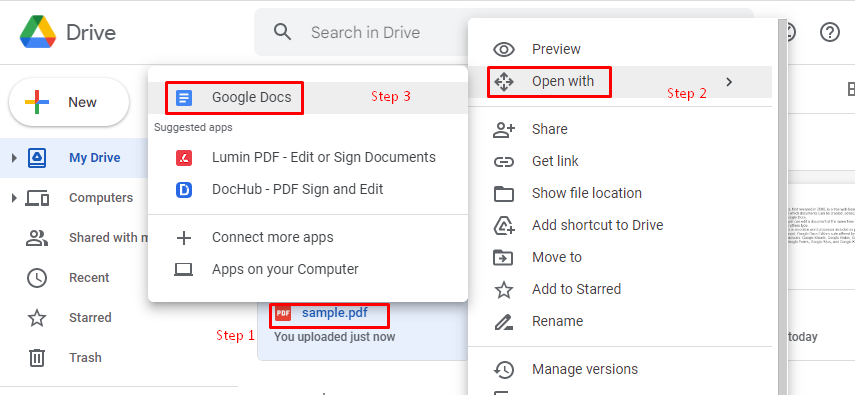855x395 pixels.
Task: Click the blue DocHub icon
Action: click(184, 189)
